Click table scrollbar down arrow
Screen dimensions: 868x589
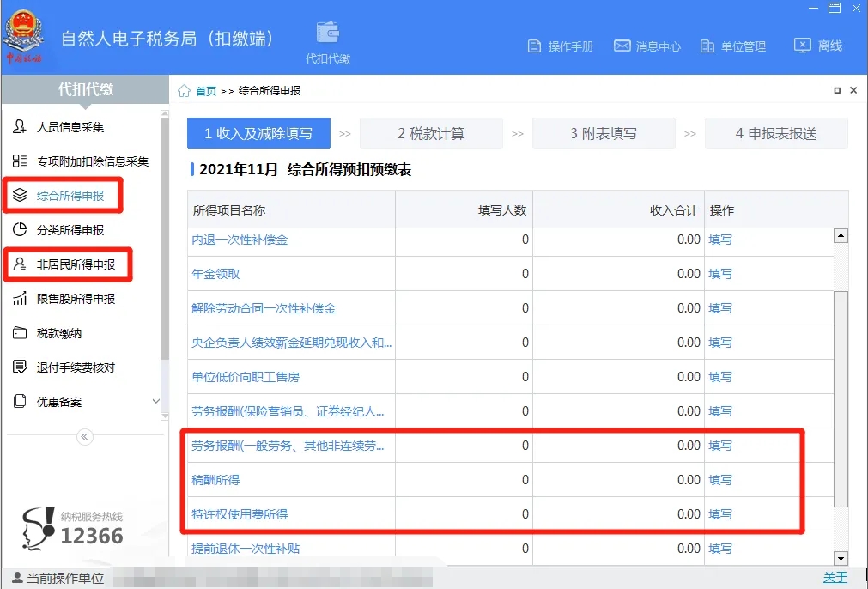[x=841, y=559]
